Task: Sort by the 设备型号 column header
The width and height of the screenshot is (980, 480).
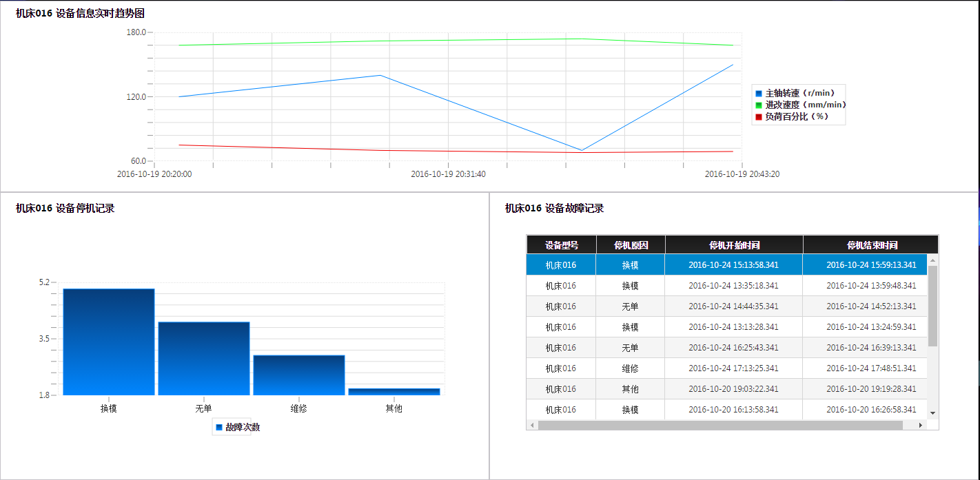Action: pos(561,245)
